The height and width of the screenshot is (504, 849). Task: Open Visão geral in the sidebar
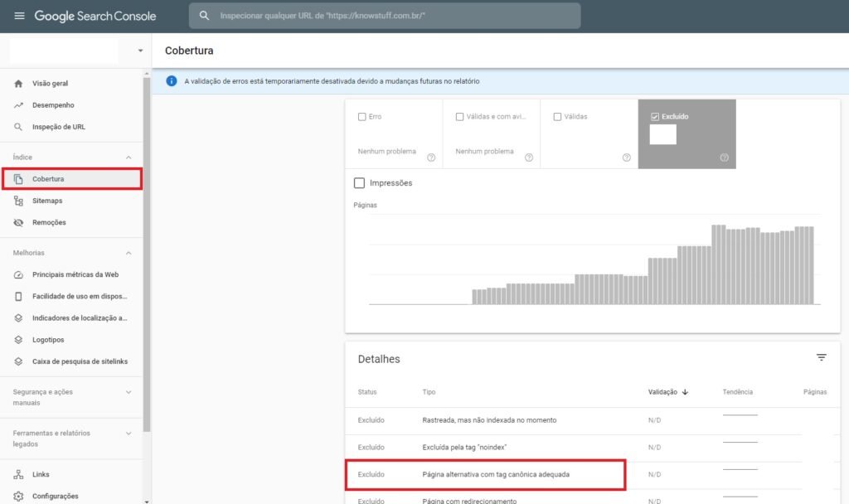coord(50,84)
